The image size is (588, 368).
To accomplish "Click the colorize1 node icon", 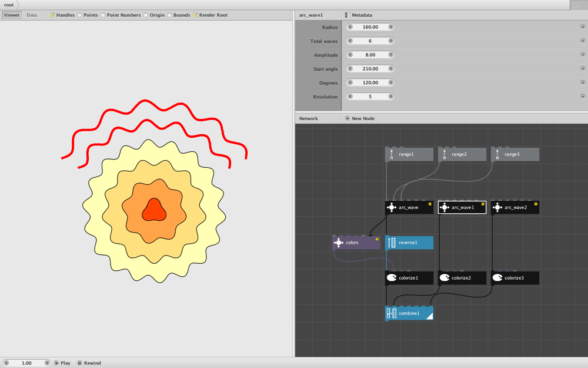I will 392,278.
